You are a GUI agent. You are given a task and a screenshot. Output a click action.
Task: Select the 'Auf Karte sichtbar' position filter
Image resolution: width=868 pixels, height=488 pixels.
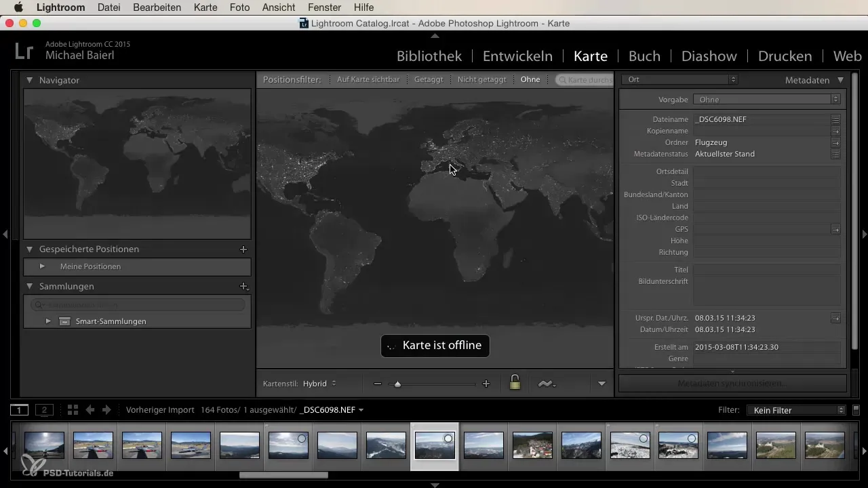(368, 79)
